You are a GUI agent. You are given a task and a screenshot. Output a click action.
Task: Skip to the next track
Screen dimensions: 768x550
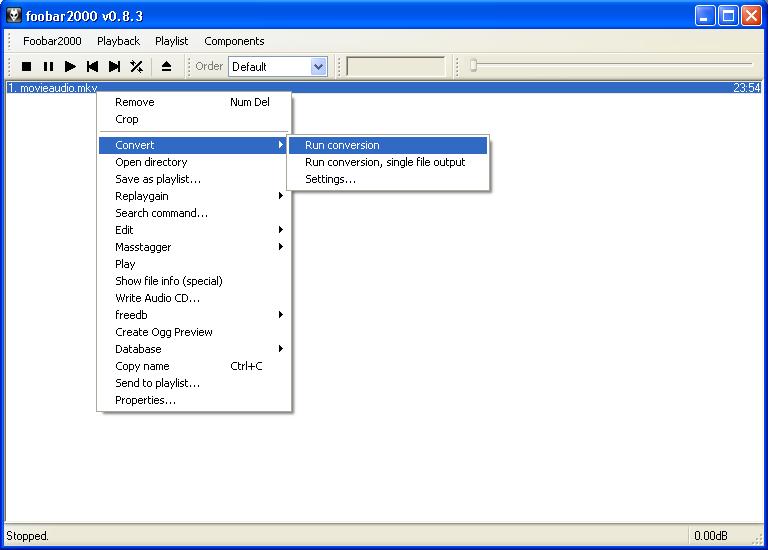[x=114, y=66]
